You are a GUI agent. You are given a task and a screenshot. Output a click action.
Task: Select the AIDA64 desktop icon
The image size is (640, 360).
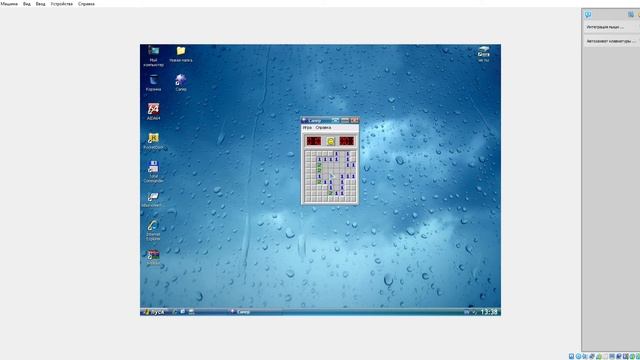[153, 111]
